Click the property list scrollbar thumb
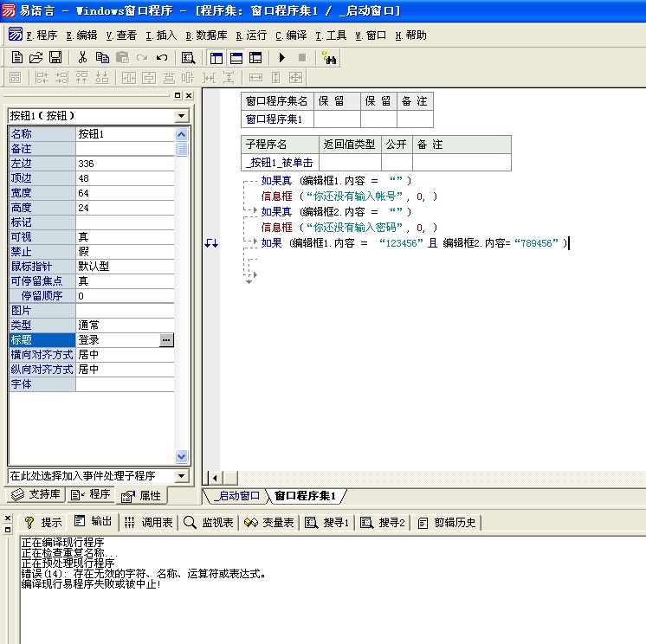The height and width of the screenshot is (644, 646). (x=181, y=149)
